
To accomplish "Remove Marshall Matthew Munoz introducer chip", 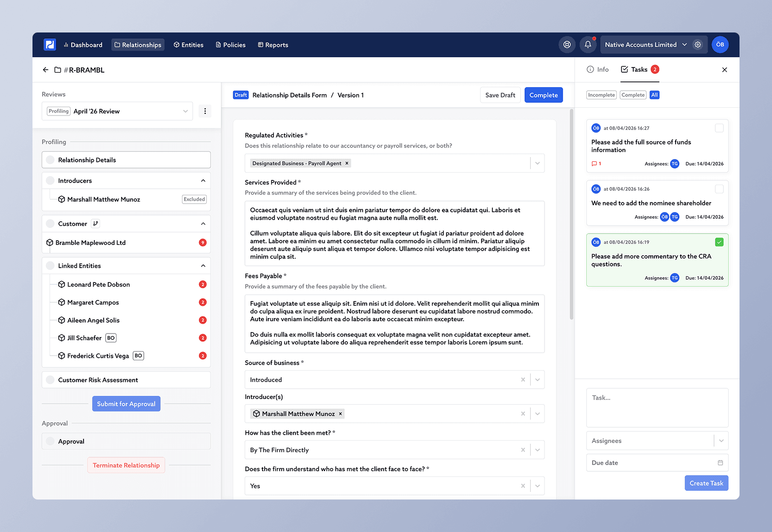I will coord(340,414).
